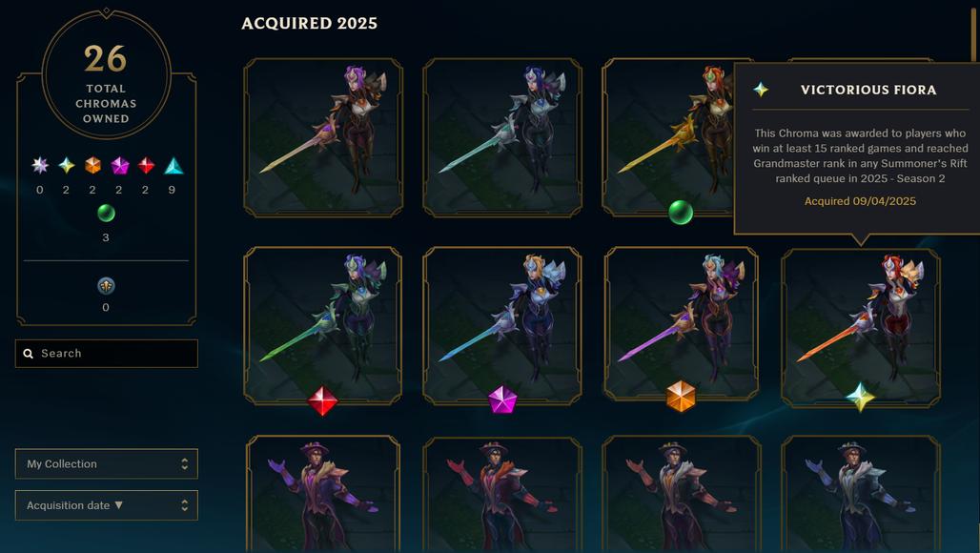Click the round crest badge icon above zero
Viewport: 980px width, 553px height.
[x=106, y=286]
